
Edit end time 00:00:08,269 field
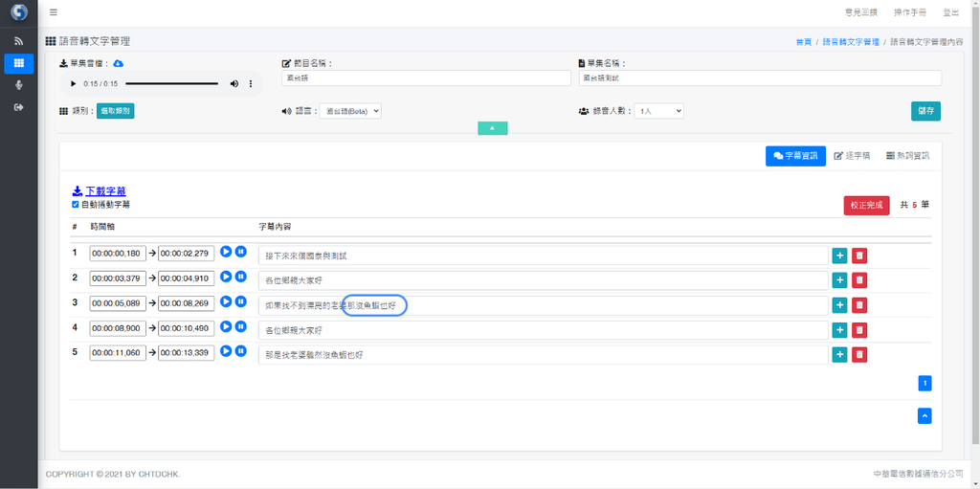click(187, 303)
